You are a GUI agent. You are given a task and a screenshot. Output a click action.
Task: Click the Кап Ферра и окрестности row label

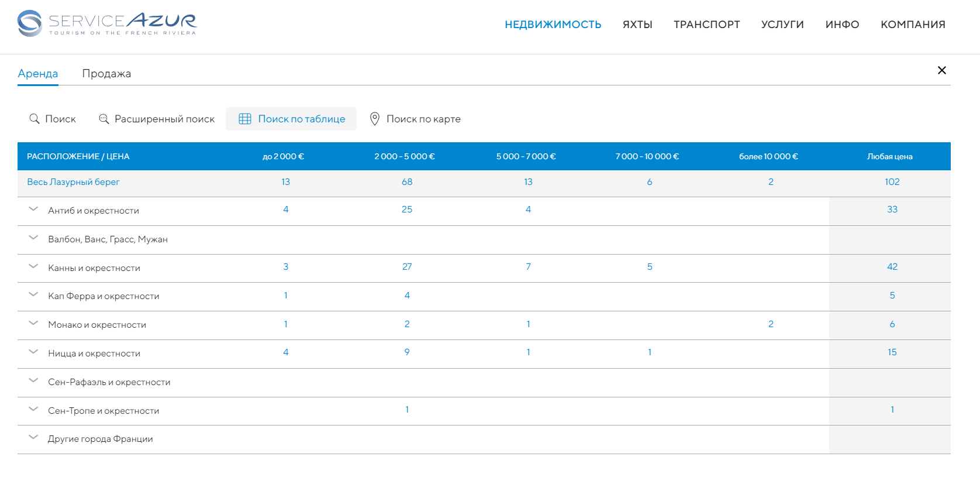[103, 296]
